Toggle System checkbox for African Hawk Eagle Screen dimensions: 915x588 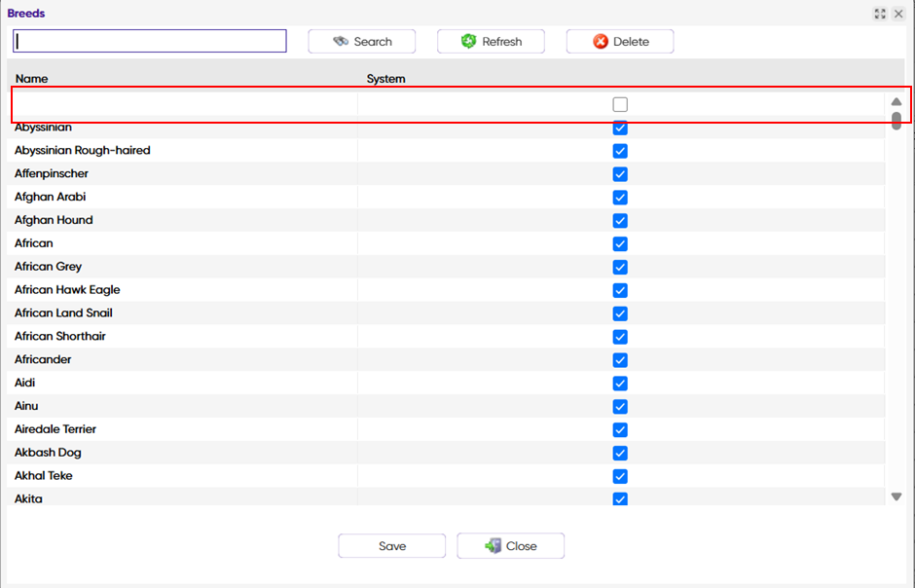coord(620,290)
